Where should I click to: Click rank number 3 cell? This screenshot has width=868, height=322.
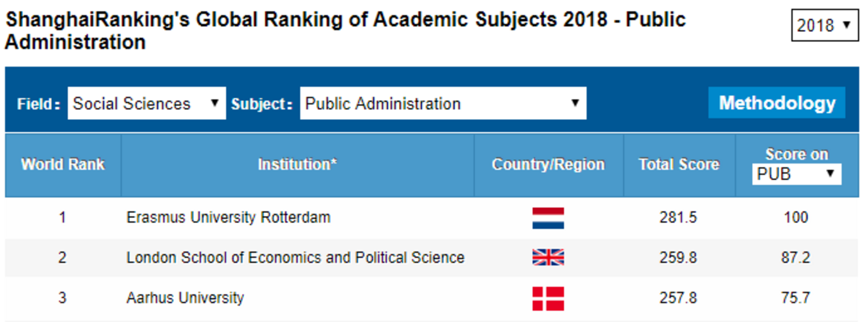[x=62, y=297]
